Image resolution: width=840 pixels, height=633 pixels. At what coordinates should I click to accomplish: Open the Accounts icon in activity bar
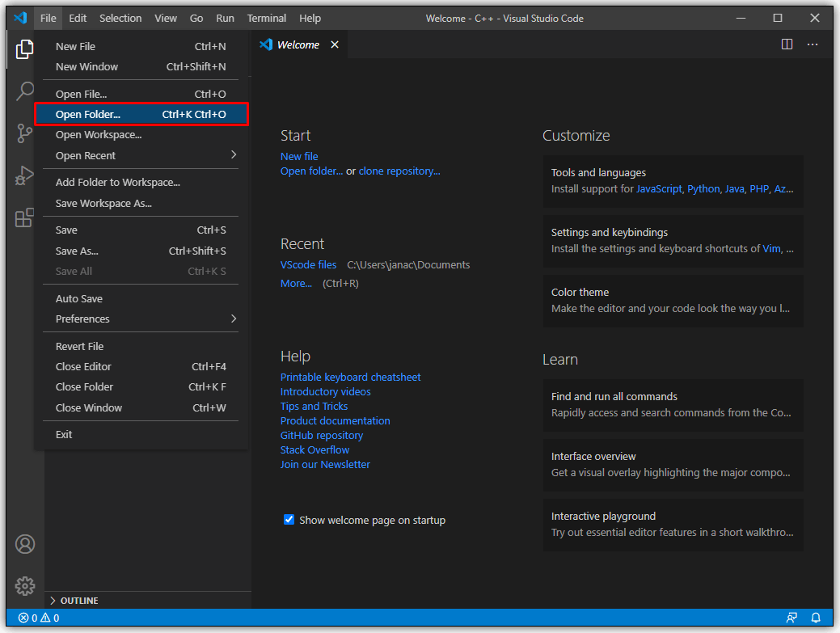click(24, 544)
